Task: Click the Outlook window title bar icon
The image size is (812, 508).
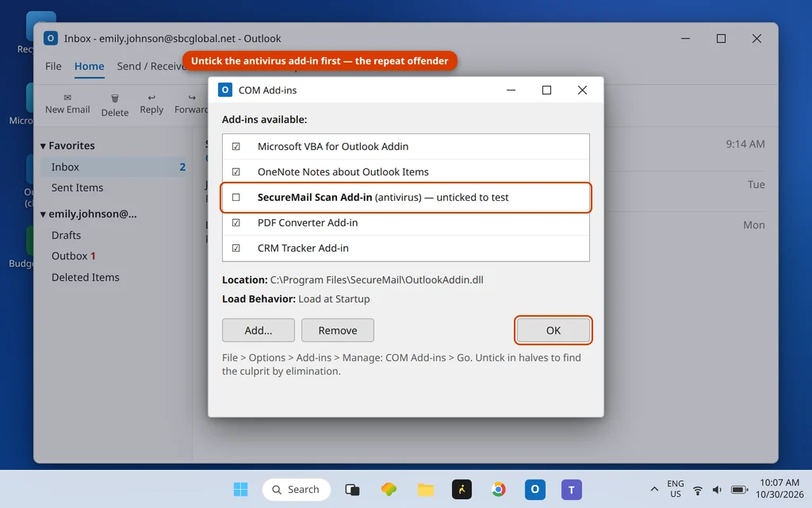Action: coord(50,38)
